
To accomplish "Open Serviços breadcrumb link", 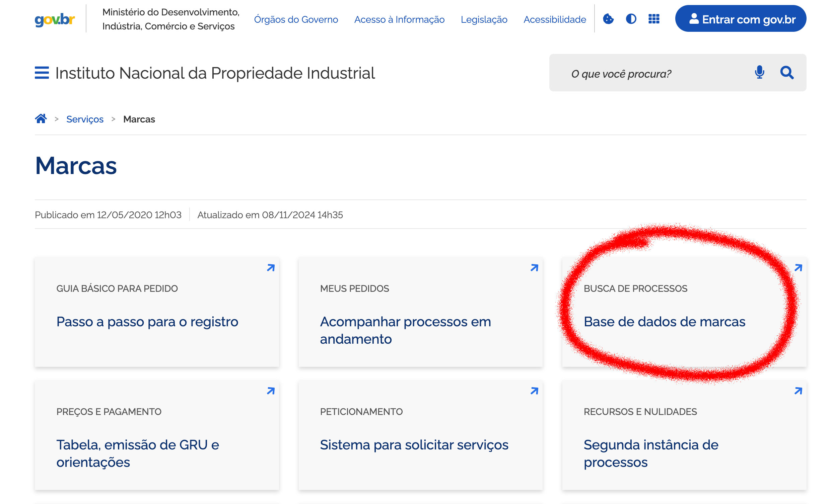I will pyautogui.click(x=85, y=119).
